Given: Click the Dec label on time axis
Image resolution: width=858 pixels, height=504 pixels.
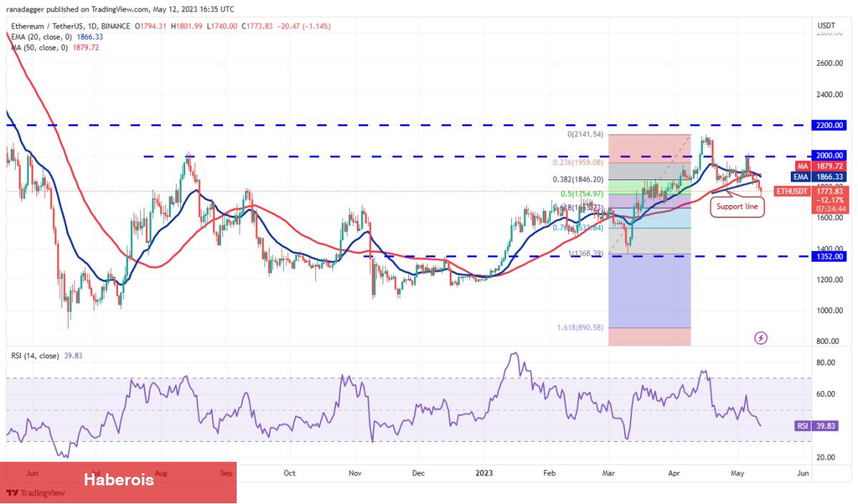Looking at the screenshot, I should click(419, 473).
